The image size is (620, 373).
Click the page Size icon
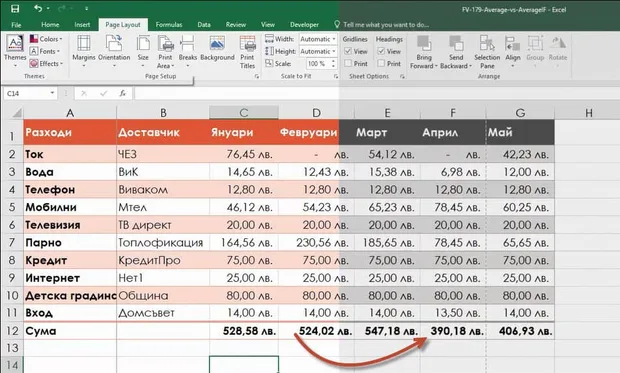click(x=143, y=43)
